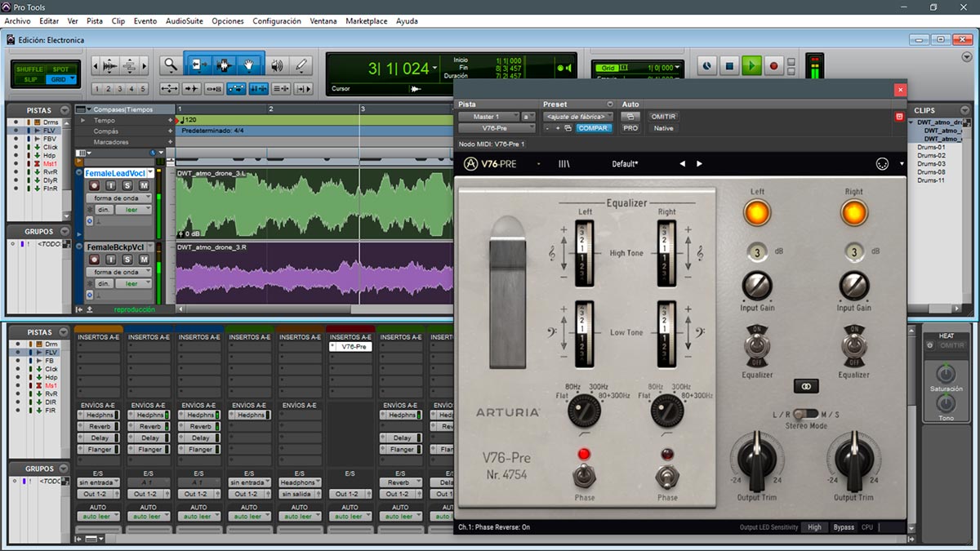The width and height of the screenshot is (980, 551).
Task: Click the High output LED sensitivity button
Action: [814, 527]
